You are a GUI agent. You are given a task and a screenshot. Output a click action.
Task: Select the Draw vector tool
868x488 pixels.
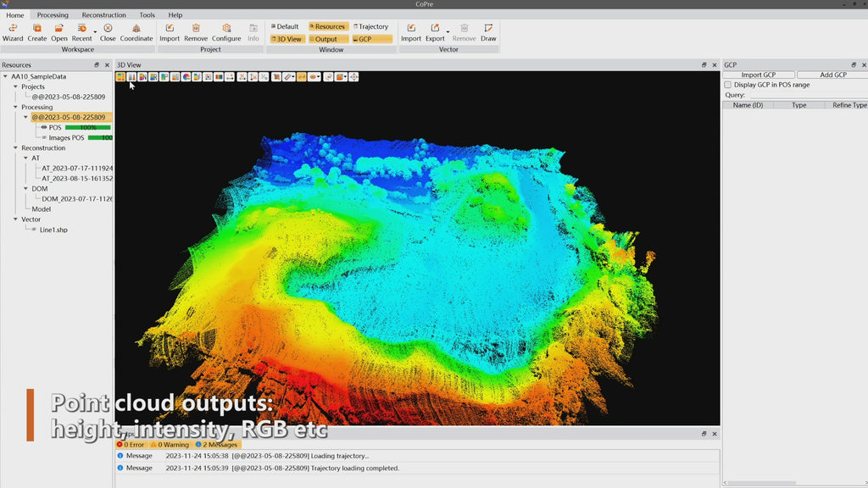[488, 29]
